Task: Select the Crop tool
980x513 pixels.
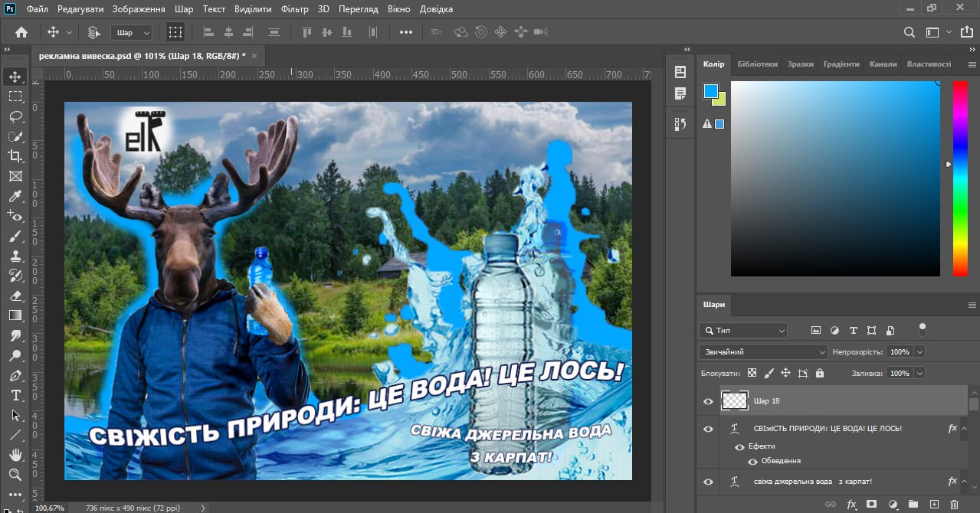Action: point(15,156)
